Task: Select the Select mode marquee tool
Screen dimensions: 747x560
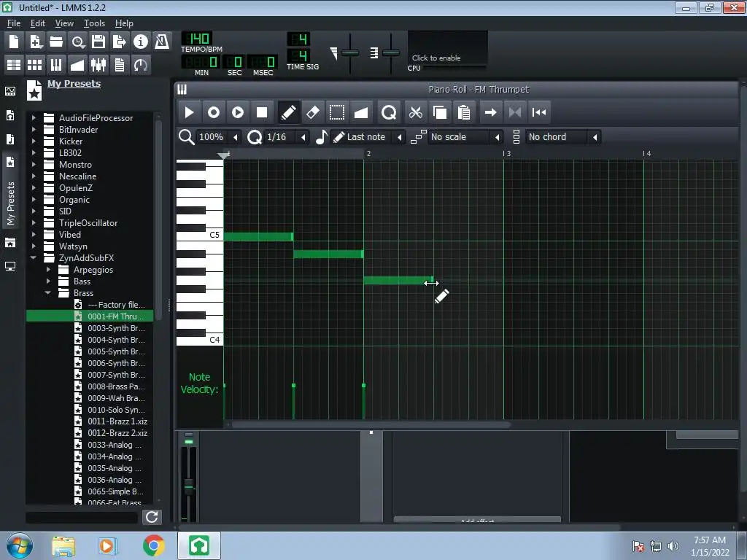Action: [337, 112]
